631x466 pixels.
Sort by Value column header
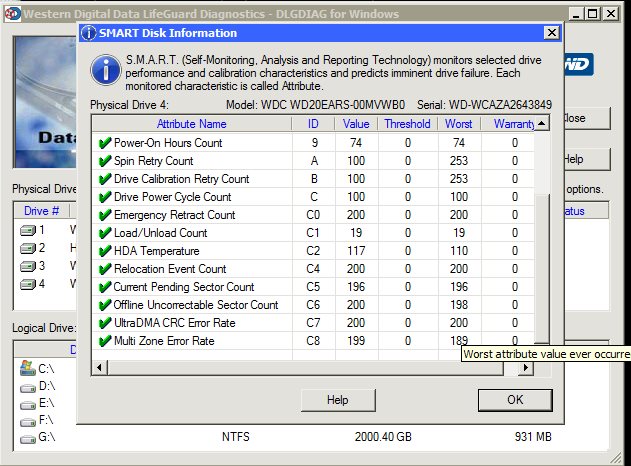pos(356,124)
